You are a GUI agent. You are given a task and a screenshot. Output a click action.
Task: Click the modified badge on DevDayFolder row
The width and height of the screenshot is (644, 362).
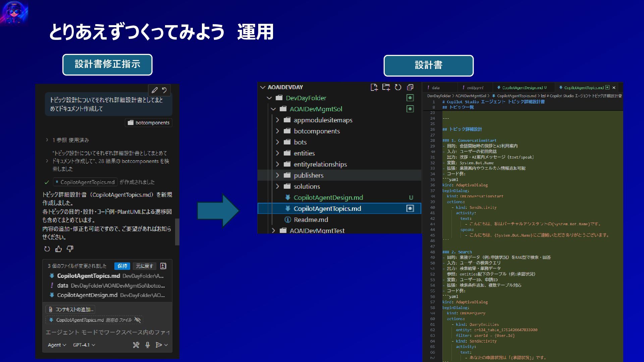pos(410,98)
